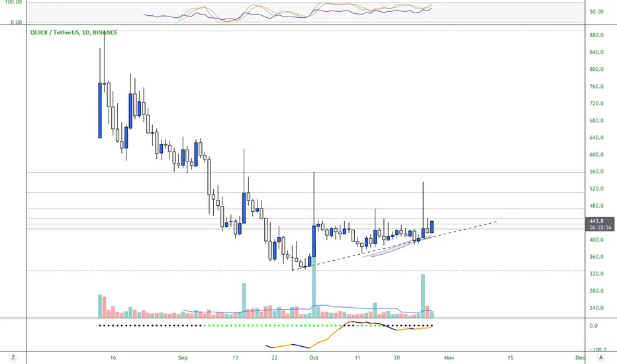Click the 16 date label on time axis
The width and height of the screenshot is (617, 364).
pos(113,357)
